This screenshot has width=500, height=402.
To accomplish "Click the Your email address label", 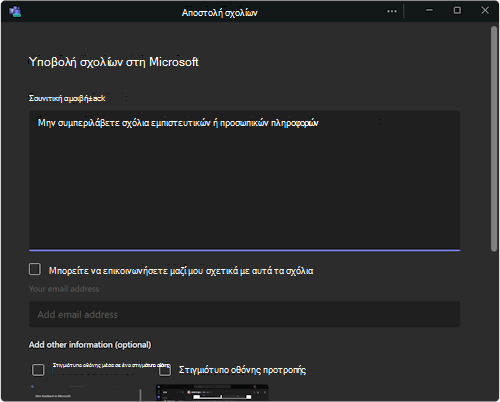I will pyautogui.click(x=64, y=289).
